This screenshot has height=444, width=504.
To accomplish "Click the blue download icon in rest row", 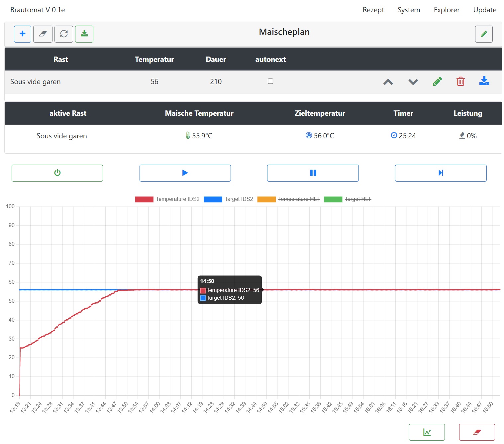I will pos(484,81).
